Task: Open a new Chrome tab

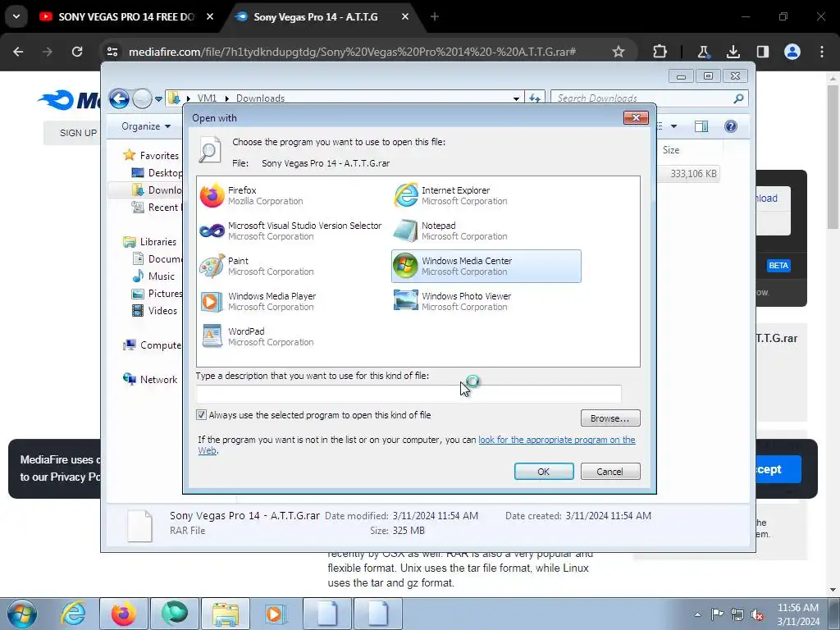Action: point(435,16)
